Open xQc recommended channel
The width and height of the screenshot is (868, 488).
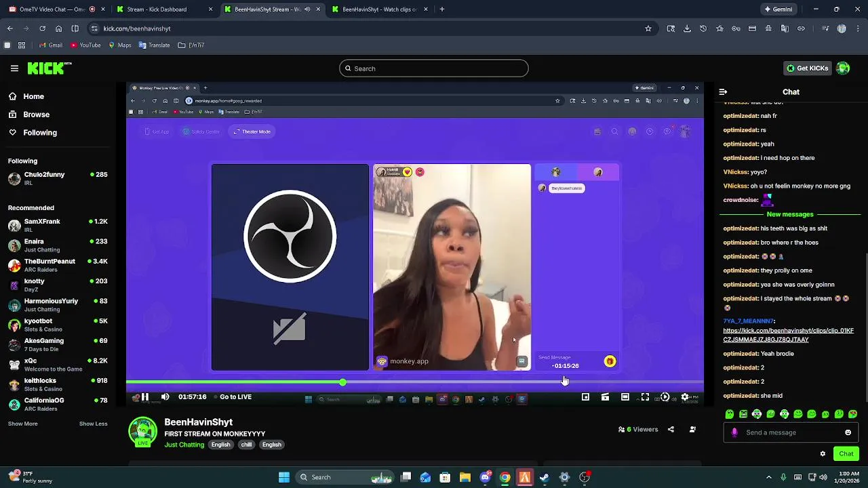tap(58, 365)
